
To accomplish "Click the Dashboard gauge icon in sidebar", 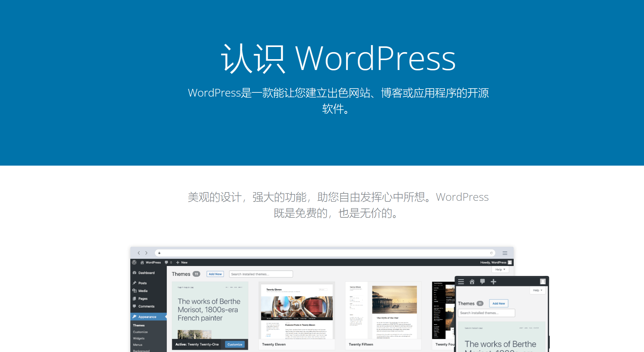I will 134,273.
